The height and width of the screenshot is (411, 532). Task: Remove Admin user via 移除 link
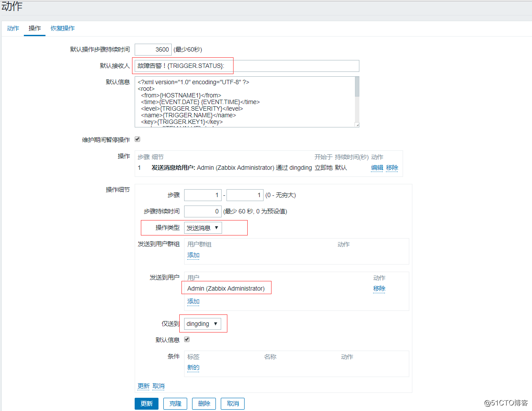[x=379, y=288]
